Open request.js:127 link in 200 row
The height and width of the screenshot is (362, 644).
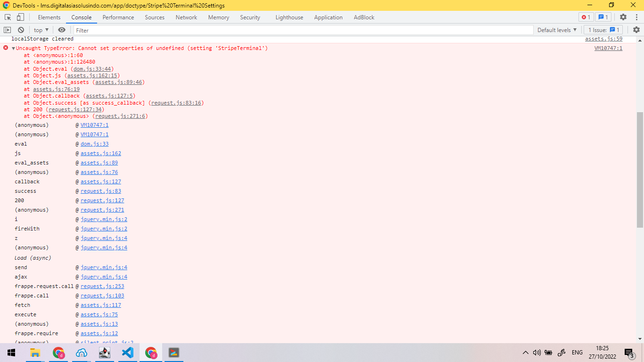tap(102, 200)
